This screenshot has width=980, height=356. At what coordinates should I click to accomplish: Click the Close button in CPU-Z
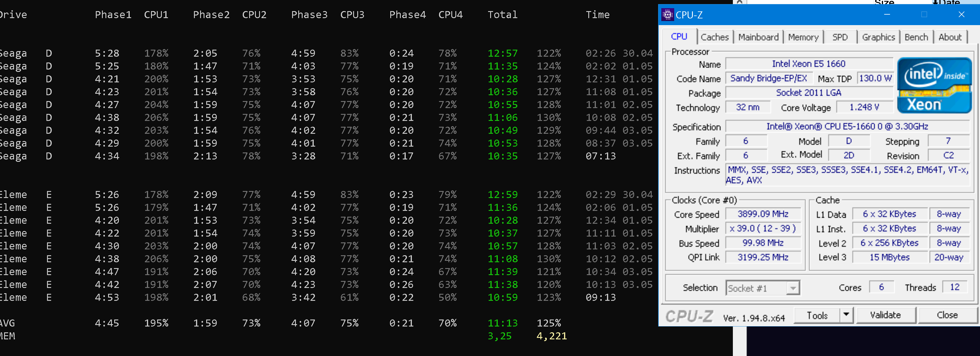(x=947, y=315)
